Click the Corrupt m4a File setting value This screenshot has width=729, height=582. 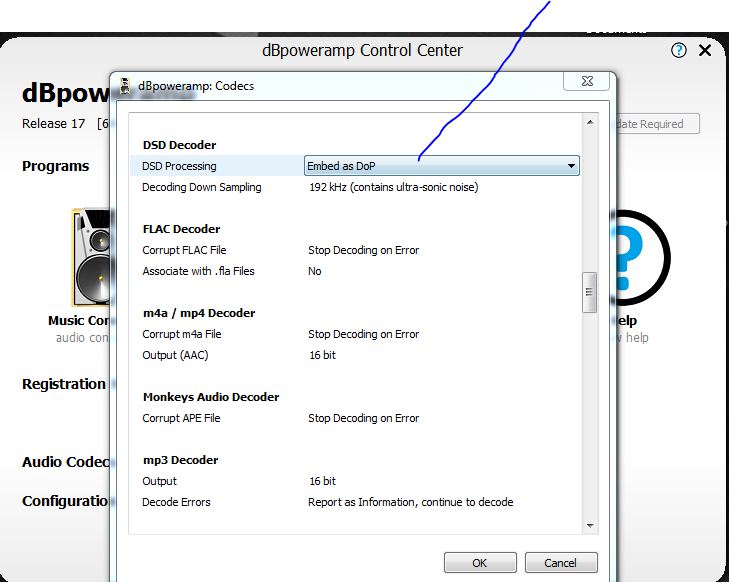(364, 334)
